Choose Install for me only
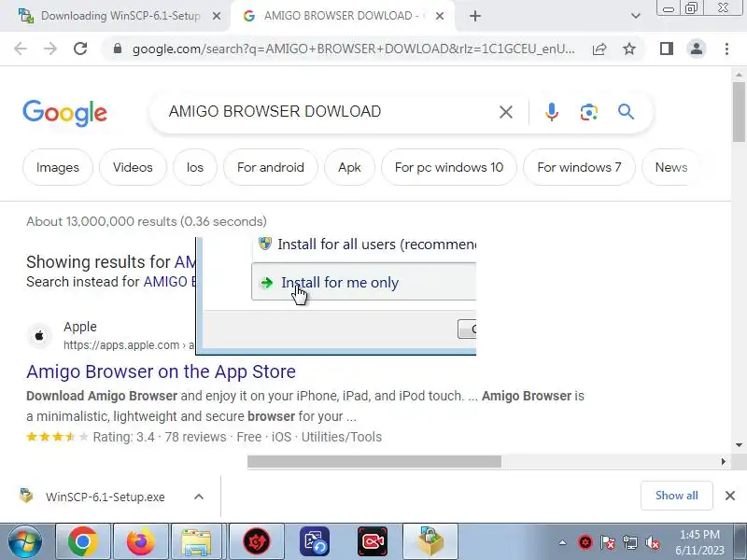Viewport: 747px width, 560px height. click(364, 282)
